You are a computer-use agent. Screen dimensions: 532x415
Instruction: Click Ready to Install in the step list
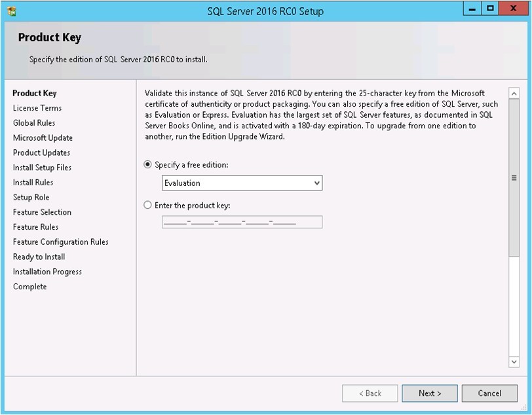[39, 257]
